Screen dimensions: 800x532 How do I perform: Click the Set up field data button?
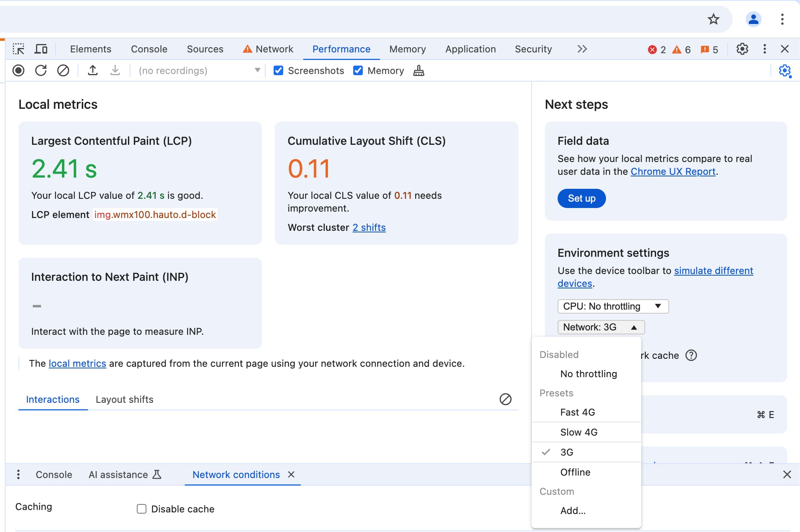pyautogui.click(x=582, y=198)
